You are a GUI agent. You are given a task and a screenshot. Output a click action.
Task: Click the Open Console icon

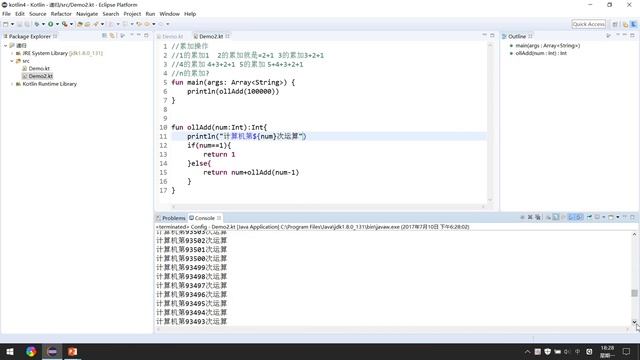point(611,217)
